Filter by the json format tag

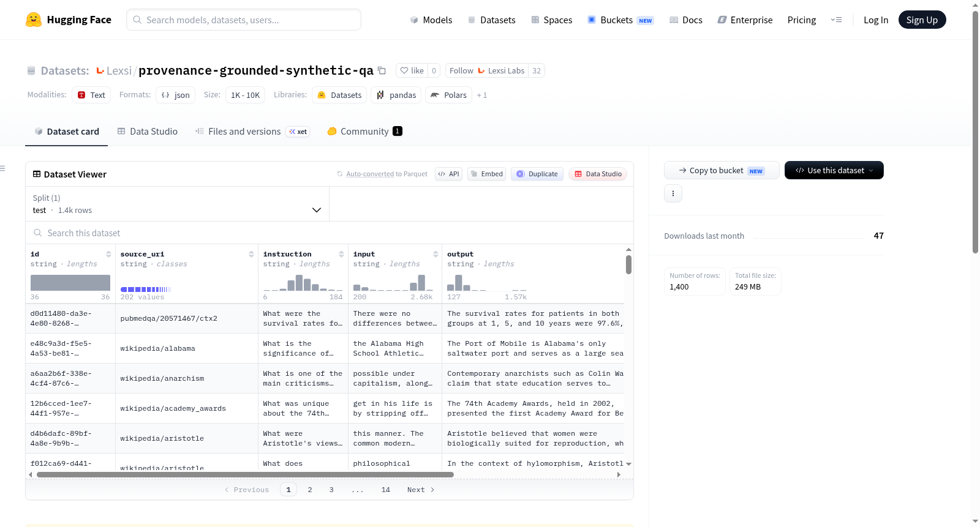tap(176, 95)
